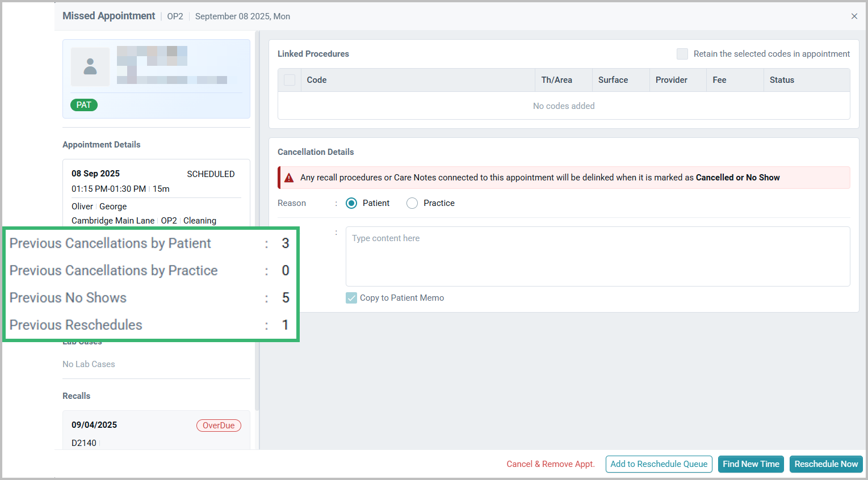
Task: Close the Missed Appointment dialog
Action: tap(854, 16)
